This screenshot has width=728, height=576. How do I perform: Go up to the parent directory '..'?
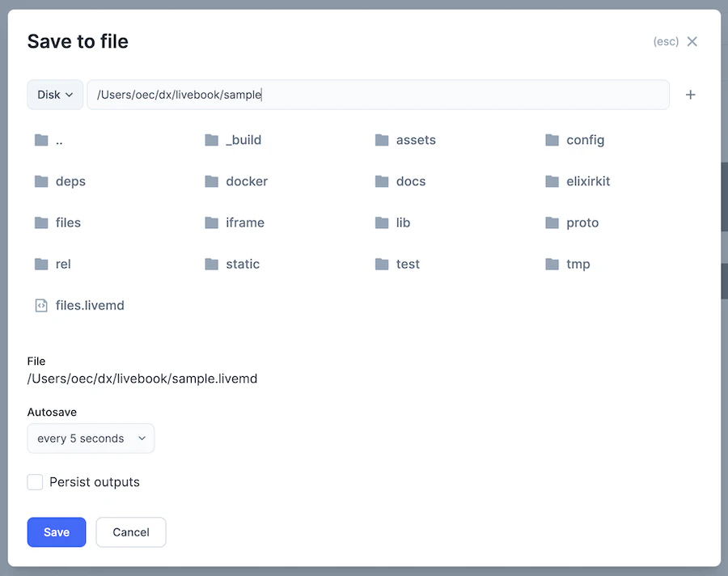pos(49,140)
